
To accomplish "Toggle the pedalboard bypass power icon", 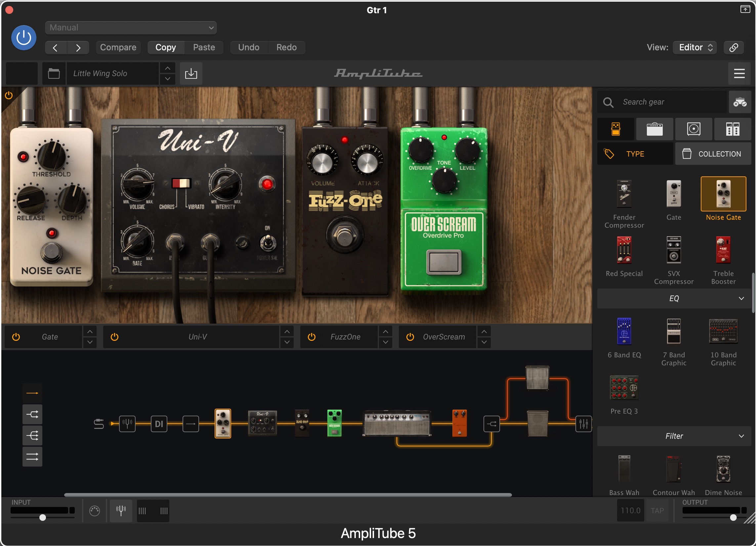I will (9, 96).
